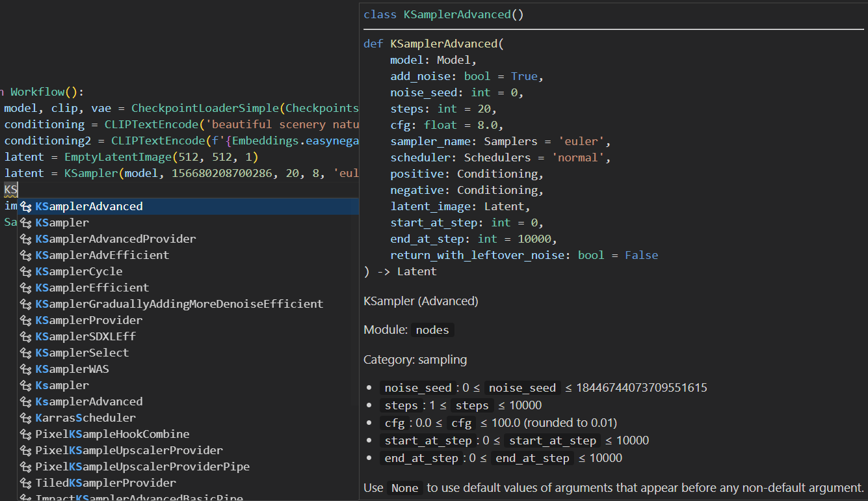Click class icon beside KSamplerSelect
This screenshot has height=501, width=868.
26,353
